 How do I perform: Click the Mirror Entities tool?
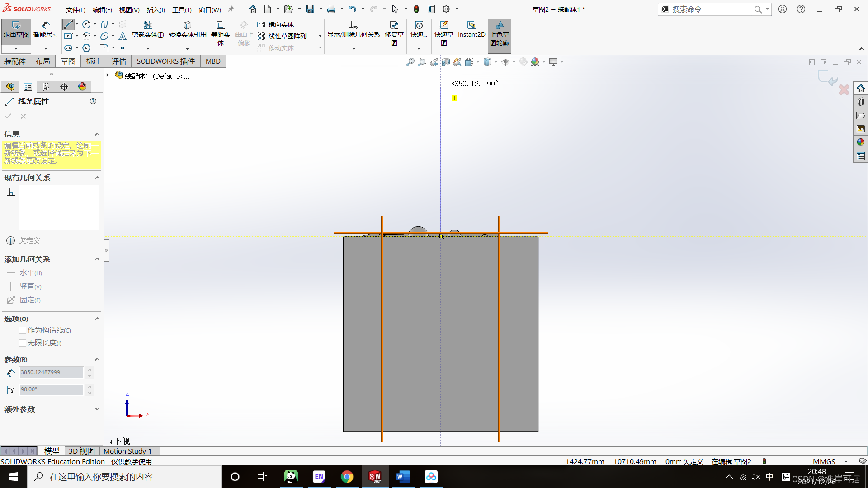point(276,24)
